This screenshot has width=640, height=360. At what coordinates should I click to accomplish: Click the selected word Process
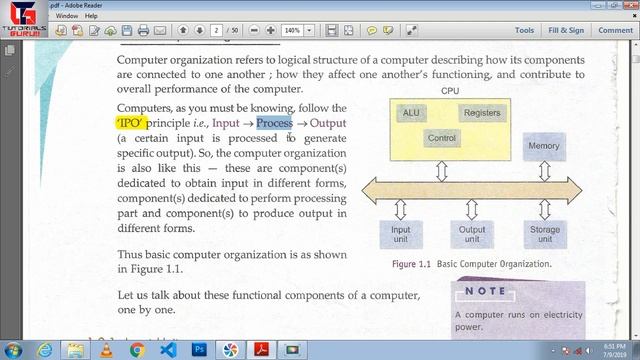pyautogui.click(x=274, y=123)
